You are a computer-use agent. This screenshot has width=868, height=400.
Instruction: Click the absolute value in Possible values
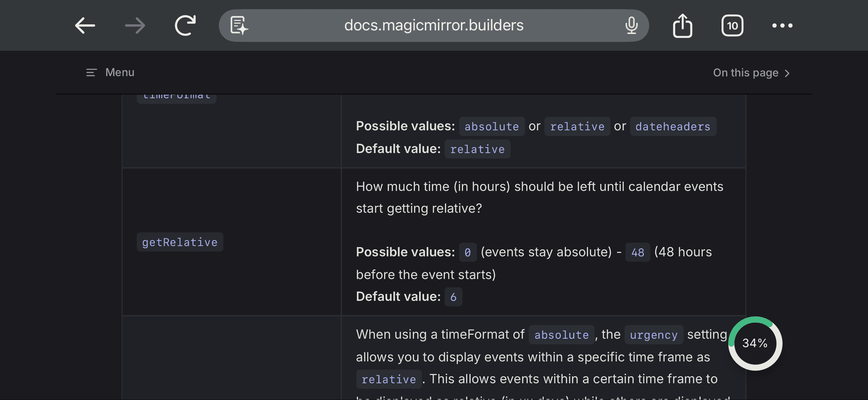click(x=492, y=126)
